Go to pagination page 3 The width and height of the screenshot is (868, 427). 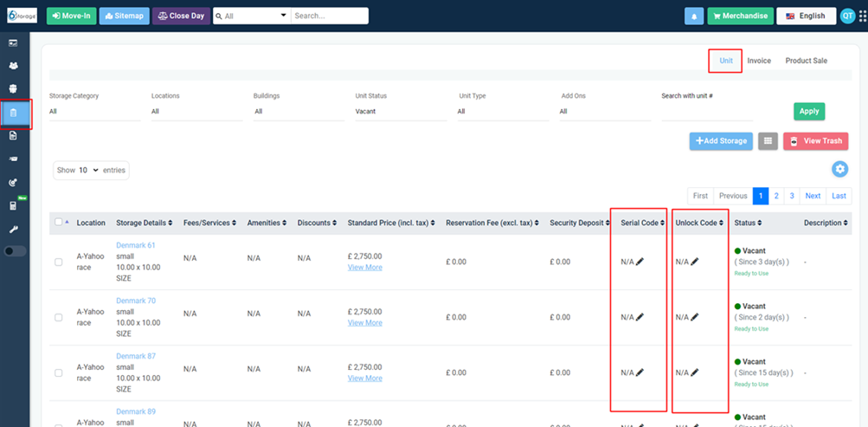click(x=792, y=196)
